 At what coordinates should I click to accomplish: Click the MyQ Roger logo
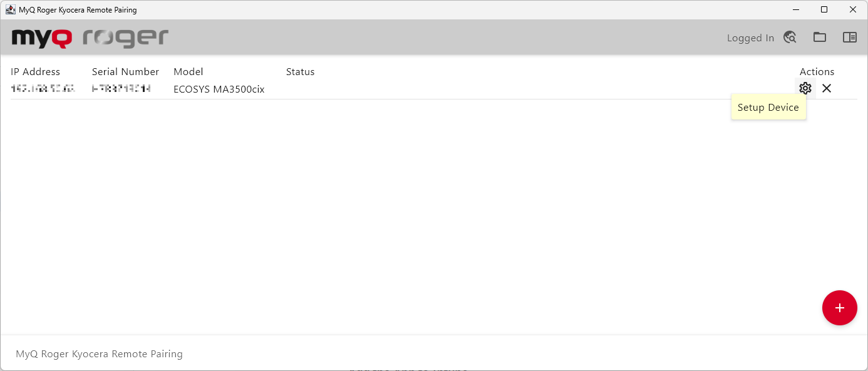click(90, 38)
